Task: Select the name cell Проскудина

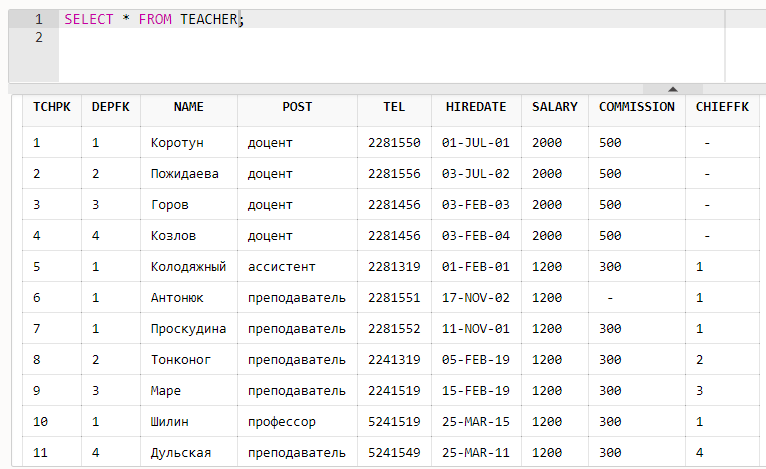Action: click(x=188, y=329)
